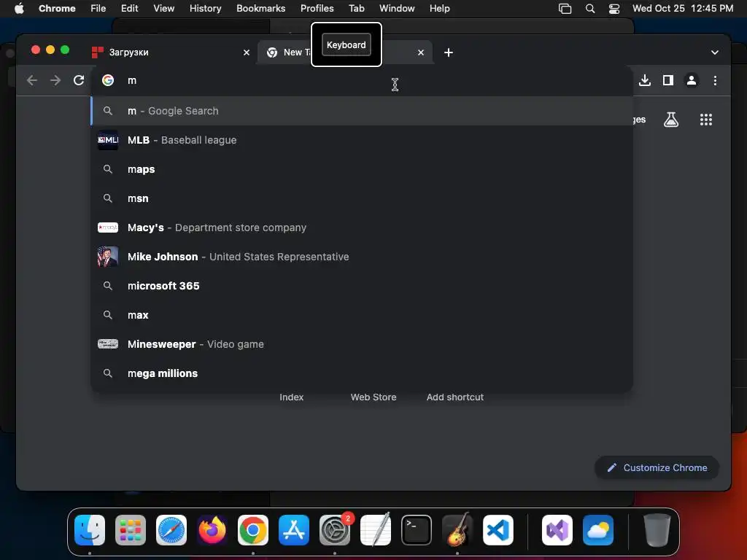Open the Window menu
The width and height of the screenshot is (747, 560).
click(397, 9)
